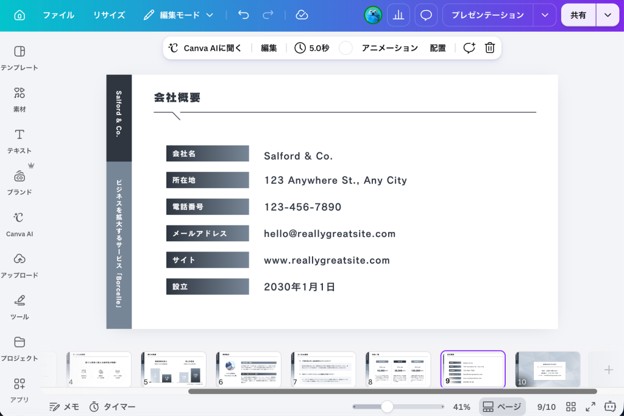
Task: Toggle fullscreen mode with the expand arrows
Action: pyautogui.click(x=590, y=406)
